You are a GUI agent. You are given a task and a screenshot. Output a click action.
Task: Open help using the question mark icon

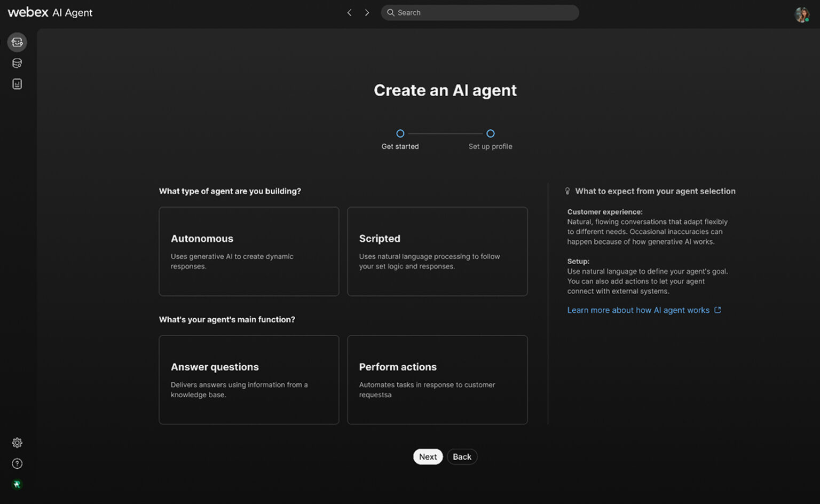click(x=17, y=463)
